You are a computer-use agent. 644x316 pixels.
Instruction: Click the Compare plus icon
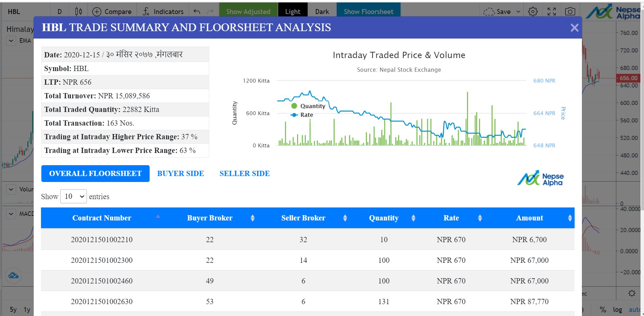coord(97,12)
